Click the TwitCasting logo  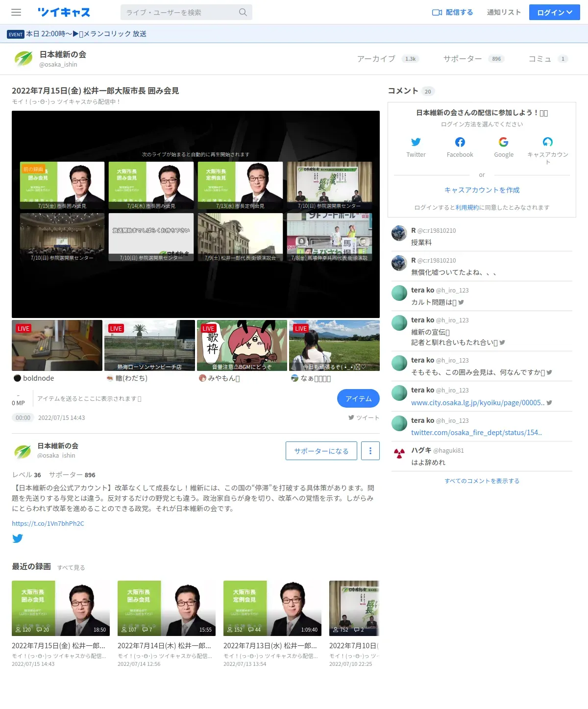(64, 12)
